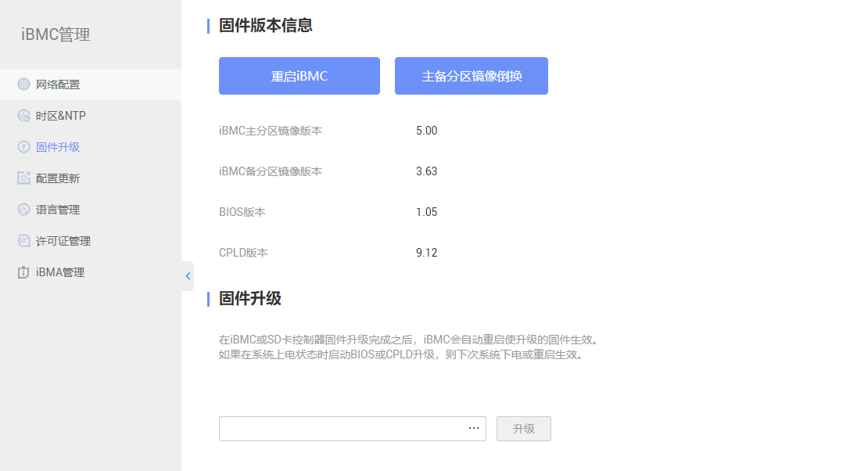Select the 固件升级 sidebar entry
This screenshot has height=471, width=868.
coord(91,147)
